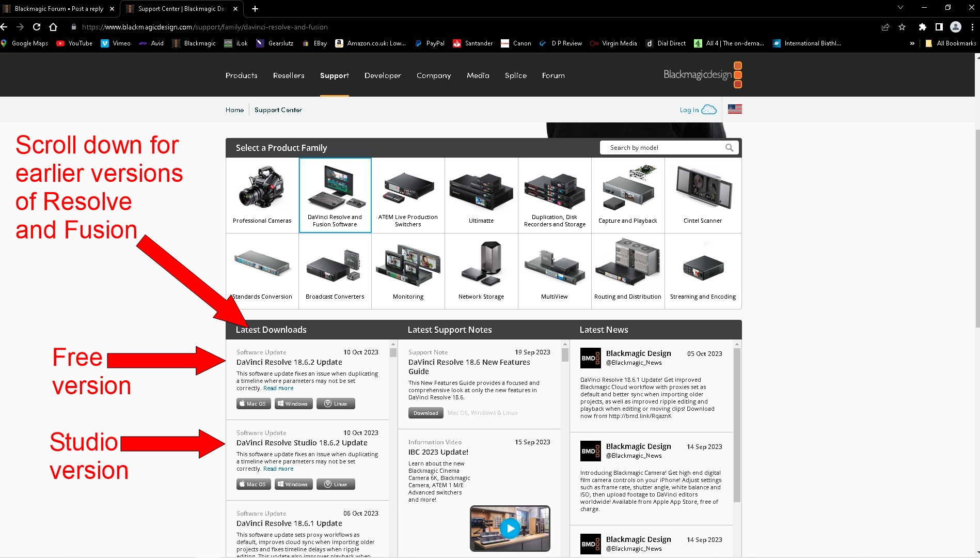Select Network Storage product family
The image size is (980, 558).
coord(481,271)
